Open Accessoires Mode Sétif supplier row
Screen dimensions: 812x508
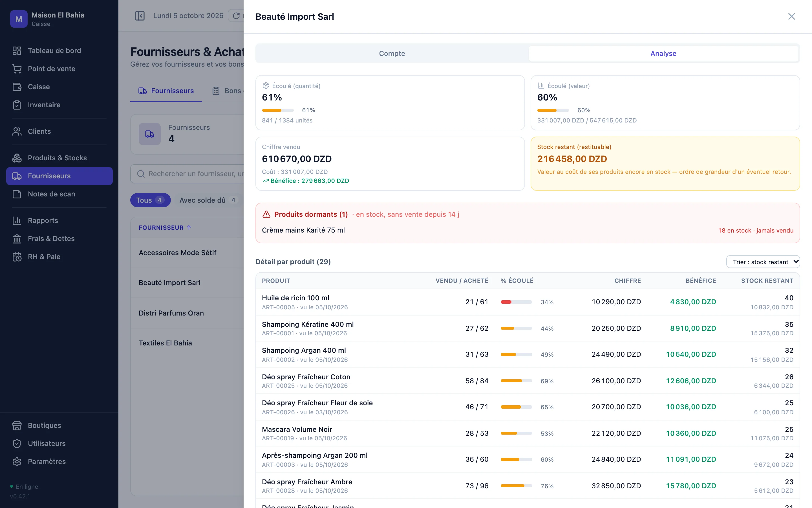tap(187, 253)
